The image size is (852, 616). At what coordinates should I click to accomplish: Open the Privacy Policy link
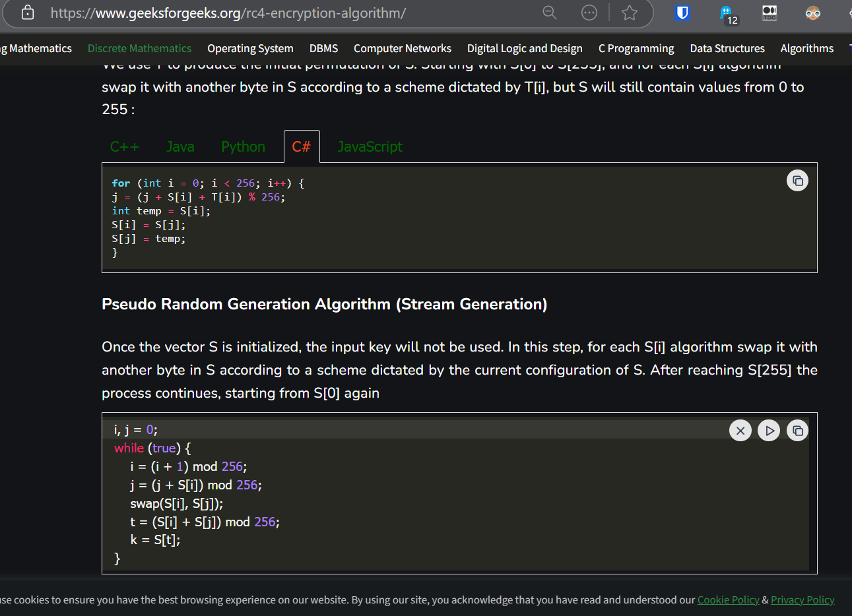(x=803, y=600)
